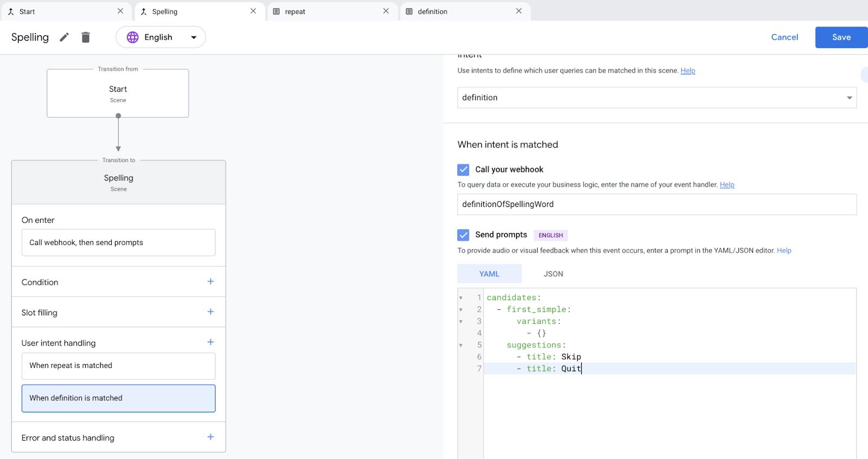Click the pencil icon to rename Spelling scene

[x=64, y=37]
